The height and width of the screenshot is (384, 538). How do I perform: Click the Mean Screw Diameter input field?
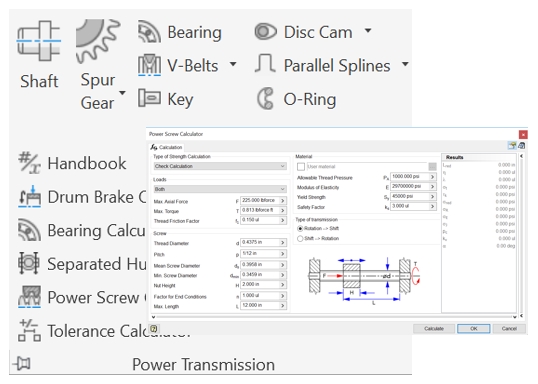tap(259, 265)
